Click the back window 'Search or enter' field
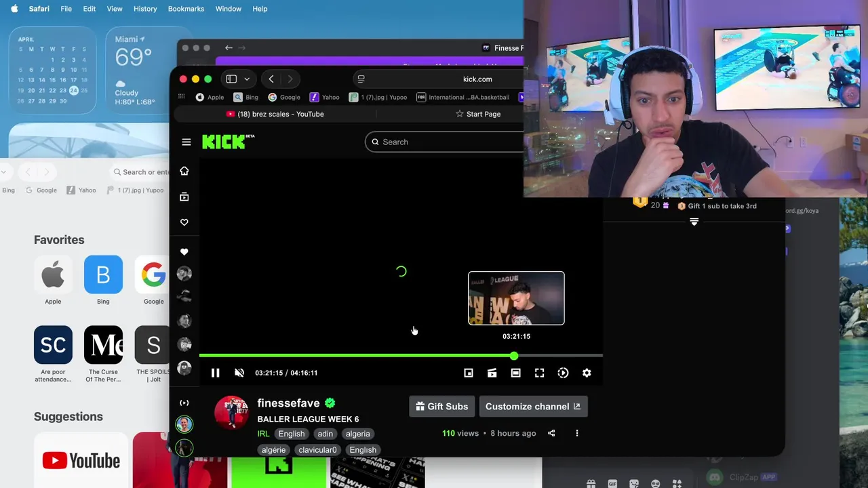 (141, 172)
